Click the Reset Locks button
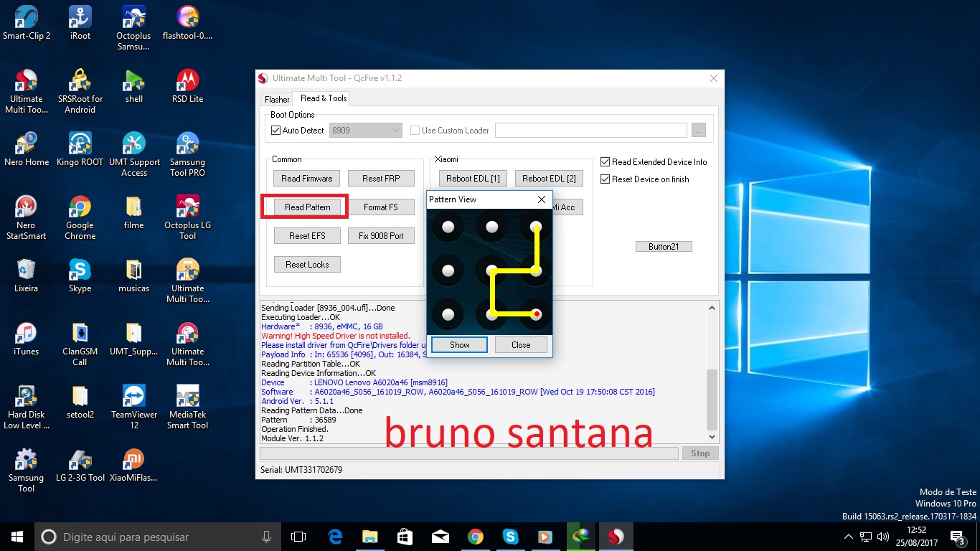This screenshot has height=551, width=980. pyautogui.click(x=307, y=265)
